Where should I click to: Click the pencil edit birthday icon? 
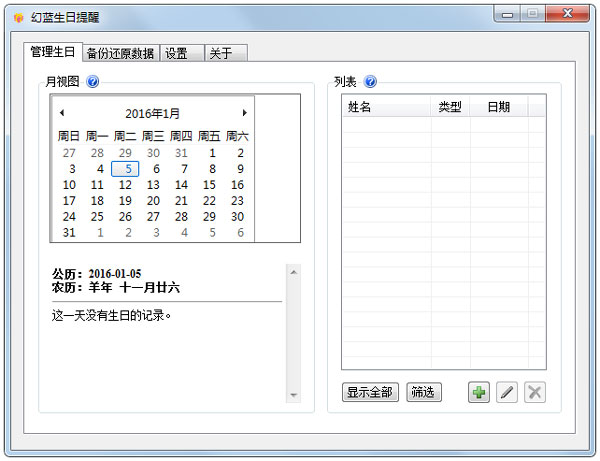pyautogui.click(x=507, y=393)
